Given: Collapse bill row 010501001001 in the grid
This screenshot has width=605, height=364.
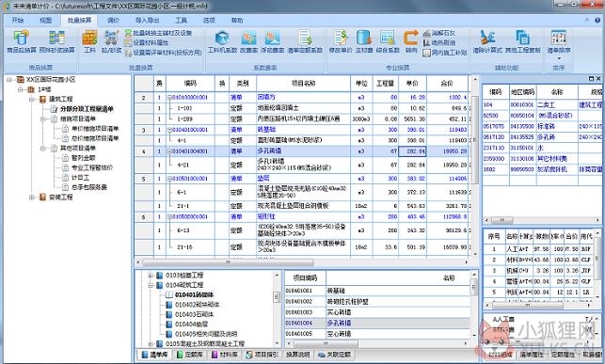Looking at the screenshot, I should click(169, 179).
